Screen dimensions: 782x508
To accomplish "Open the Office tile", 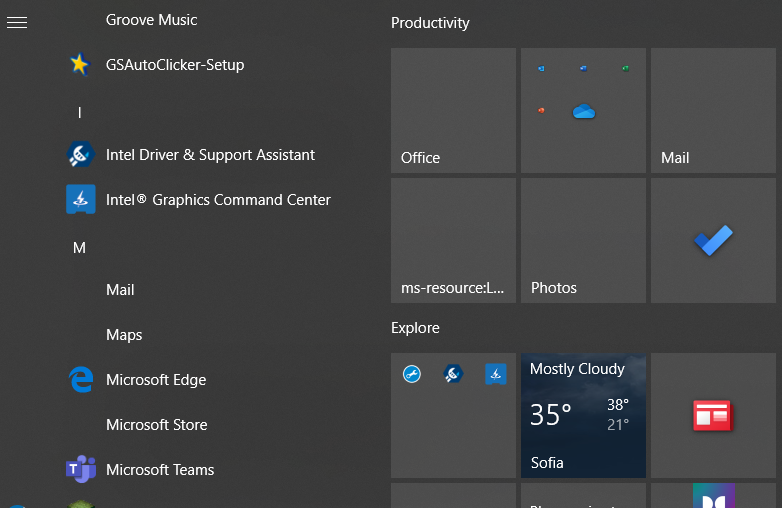I will tap(453, 111).
